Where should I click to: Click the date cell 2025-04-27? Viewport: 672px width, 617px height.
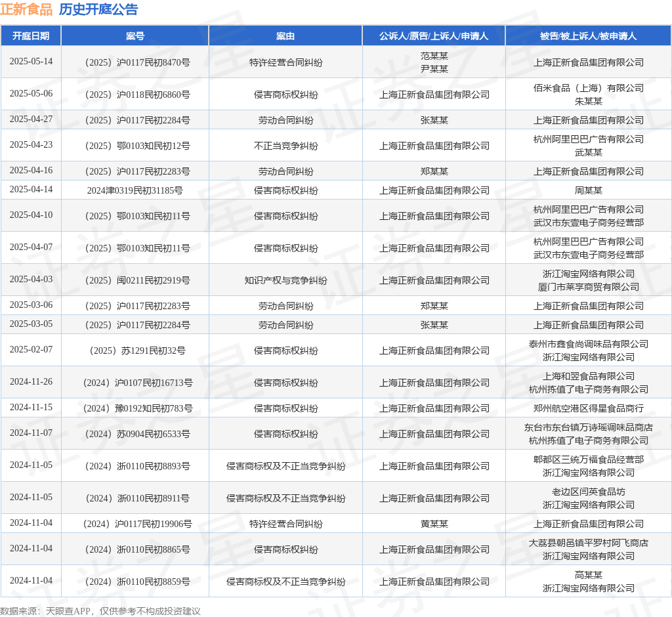tap(31, 119)
